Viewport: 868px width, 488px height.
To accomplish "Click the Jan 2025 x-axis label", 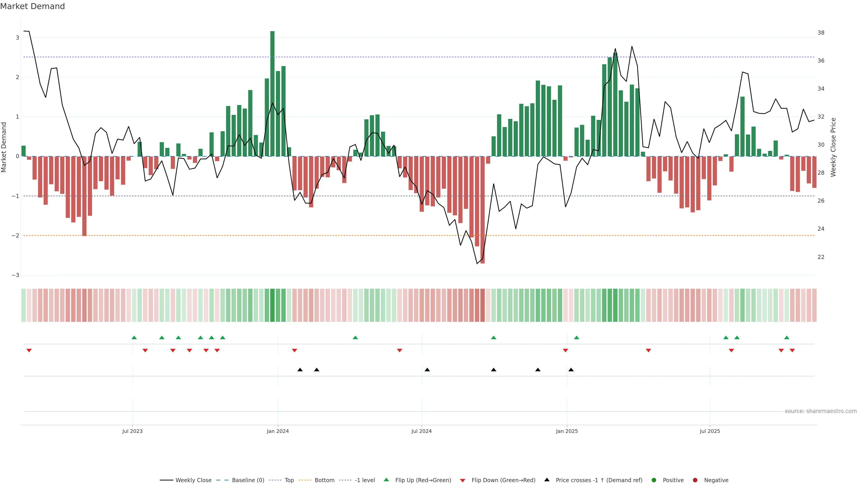I will pos(567,431).
